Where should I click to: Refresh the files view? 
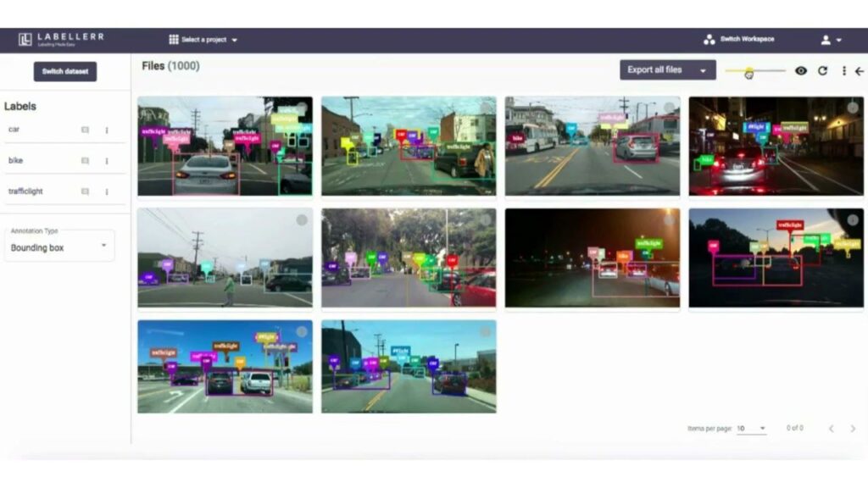822,72
